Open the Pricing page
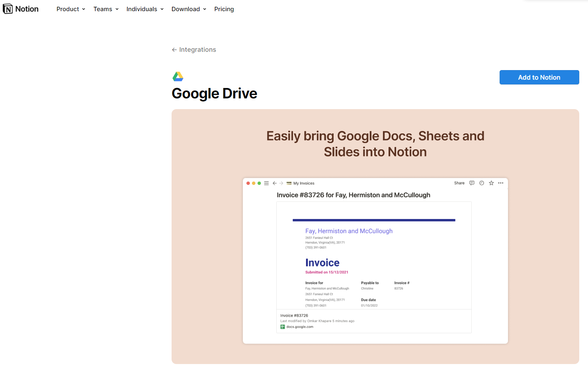This screenshot has width=588, height=370. [224, 9]
